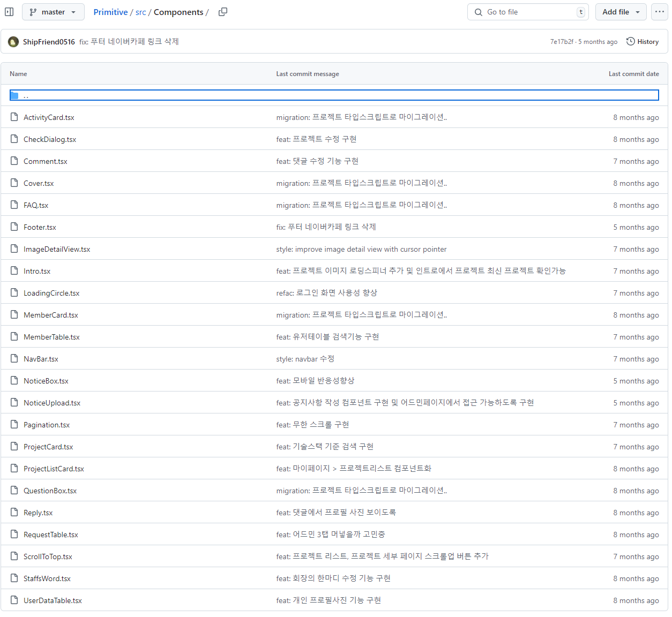Focus the Go to file search box
This screenshot has width=672, height=617.
click(x=527, y=12)
